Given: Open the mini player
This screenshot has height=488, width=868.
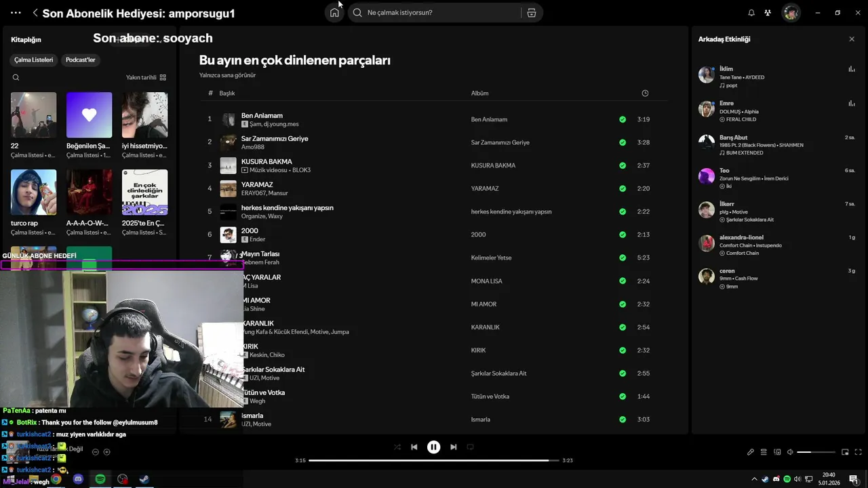Looking at the screenshot, I should coord(845,452).
